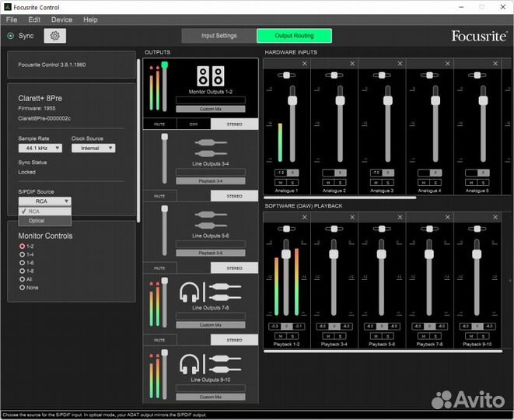Click the Monitor Outputs 1-2 green volume fader

point(165,65)
